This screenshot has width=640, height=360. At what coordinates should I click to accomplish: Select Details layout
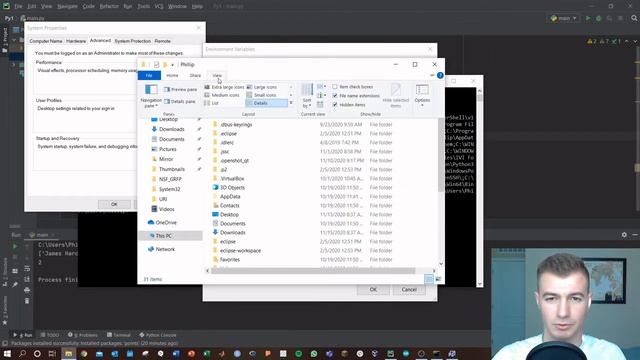[x=267, y=103]
